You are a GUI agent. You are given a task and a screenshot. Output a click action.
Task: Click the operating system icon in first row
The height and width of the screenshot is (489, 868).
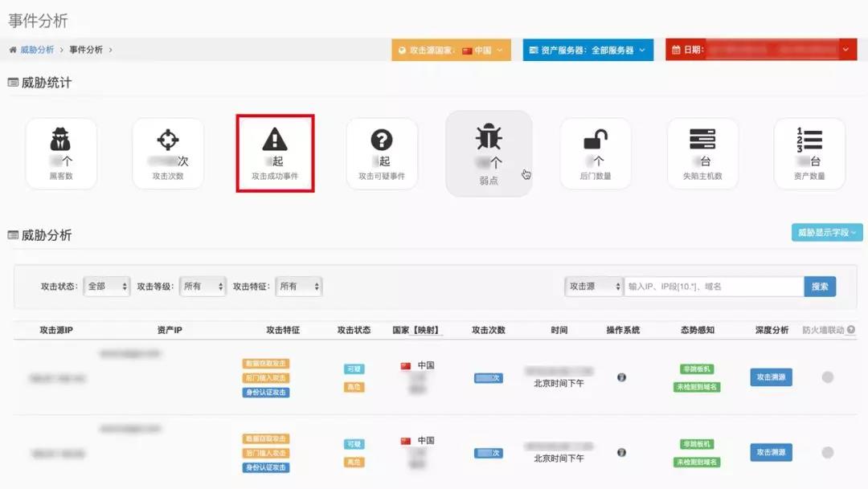(621, 377)
